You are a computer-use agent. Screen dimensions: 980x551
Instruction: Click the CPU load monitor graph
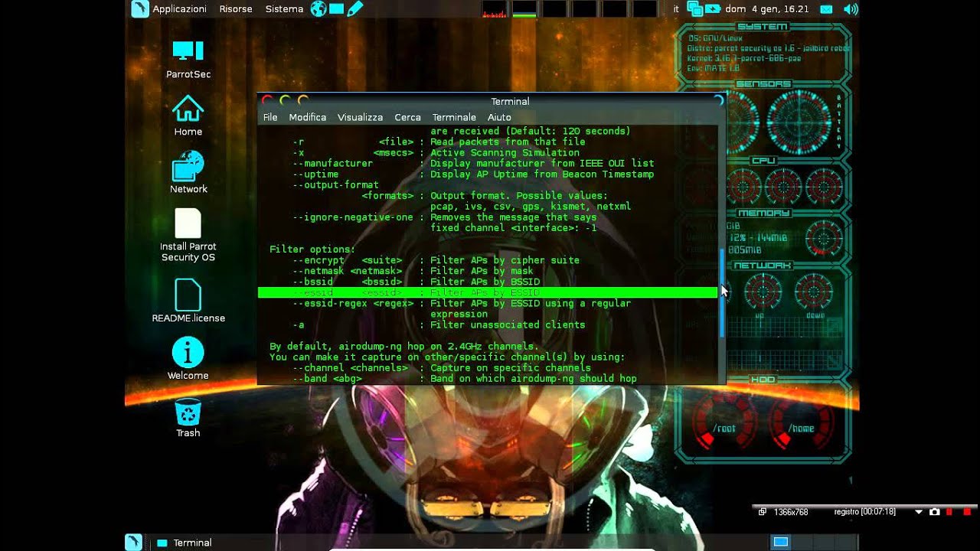pos(495,9)
